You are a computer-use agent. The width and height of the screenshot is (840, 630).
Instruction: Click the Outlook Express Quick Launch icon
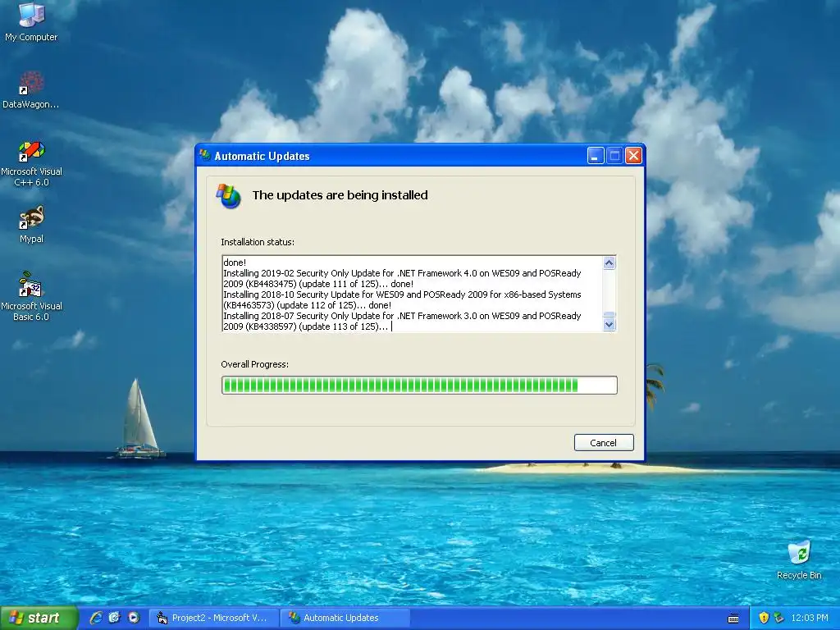115,618
